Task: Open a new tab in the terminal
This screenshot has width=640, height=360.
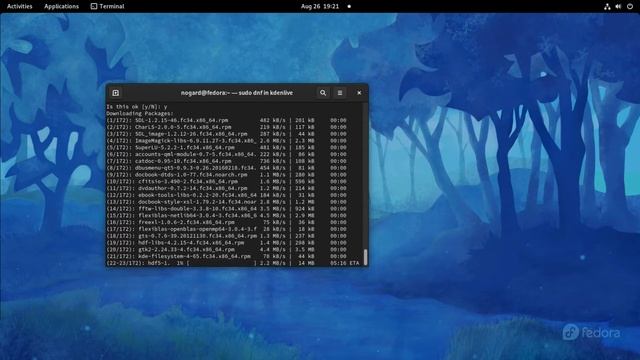Action: 116,93
